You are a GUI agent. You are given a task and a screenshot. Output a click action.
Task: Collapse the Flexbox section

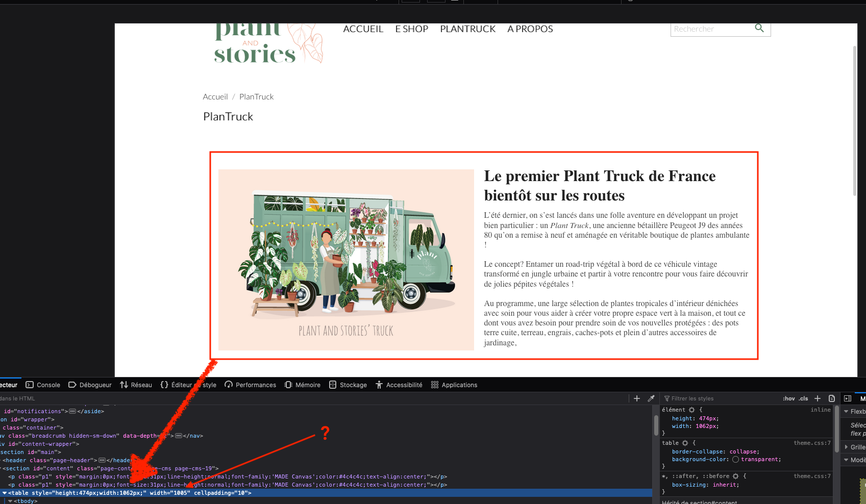[x=847, y=411]
